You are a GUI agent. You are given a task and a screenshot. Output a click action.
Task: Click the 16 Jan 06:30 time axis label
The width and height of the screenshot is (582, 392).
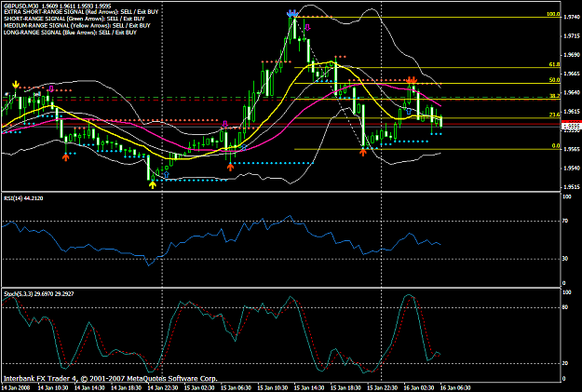click(455, 388)
